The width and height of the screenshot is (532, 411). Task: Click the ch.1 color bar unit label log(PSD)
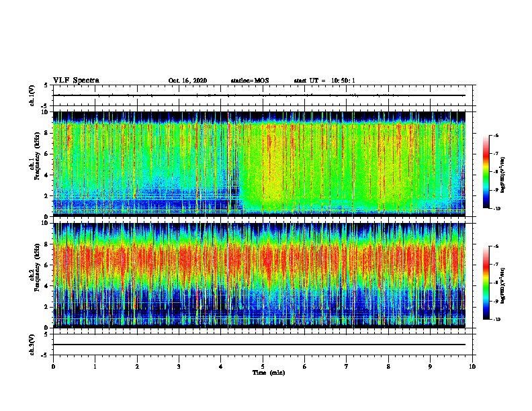pyautogui.click(x=502, y=175)
